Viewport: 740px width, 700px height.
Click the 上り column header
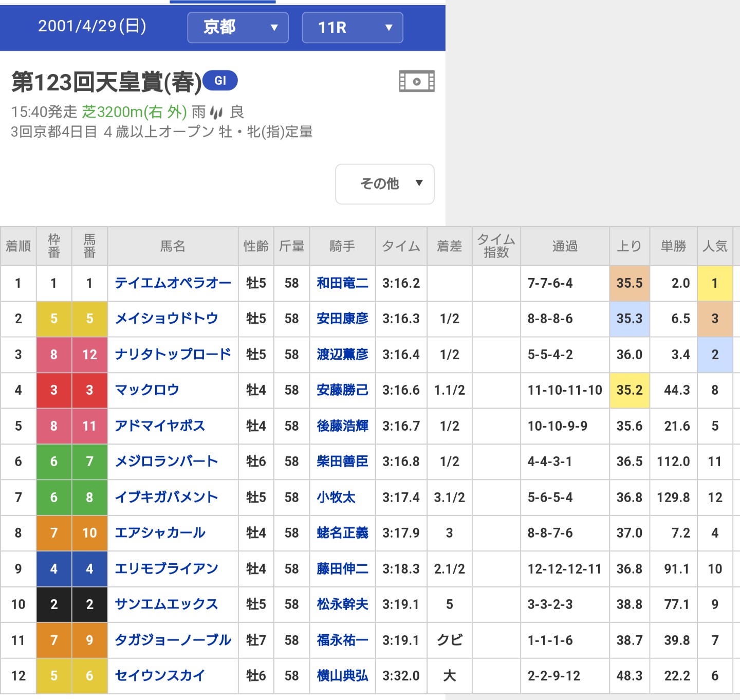pyautogui.click(x=629, y=246)
